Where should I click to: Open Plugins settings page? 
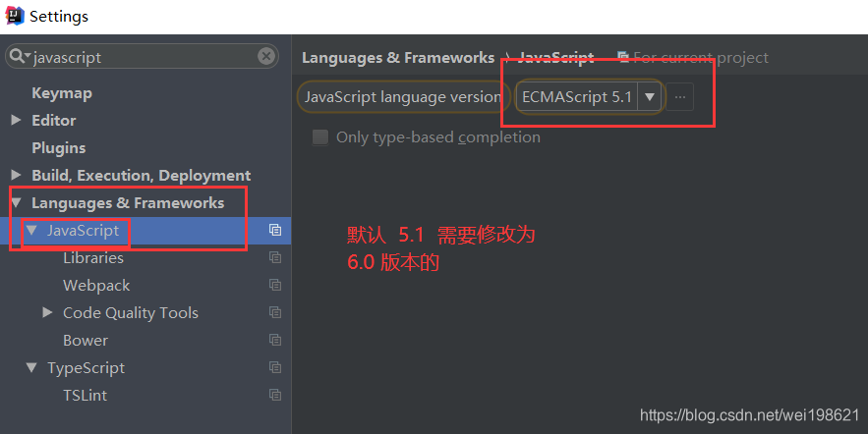(x=59, y=147)
